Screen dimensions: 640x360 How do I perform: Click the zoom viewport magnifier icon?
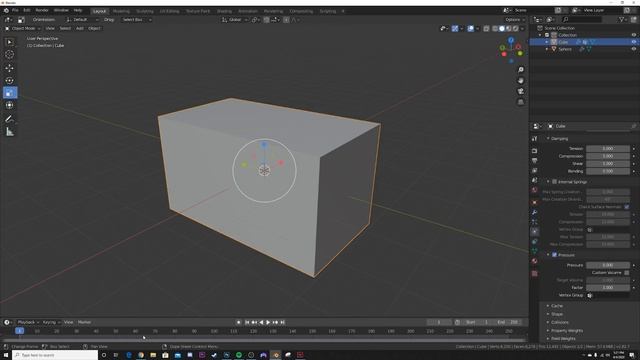click(521, 70)
